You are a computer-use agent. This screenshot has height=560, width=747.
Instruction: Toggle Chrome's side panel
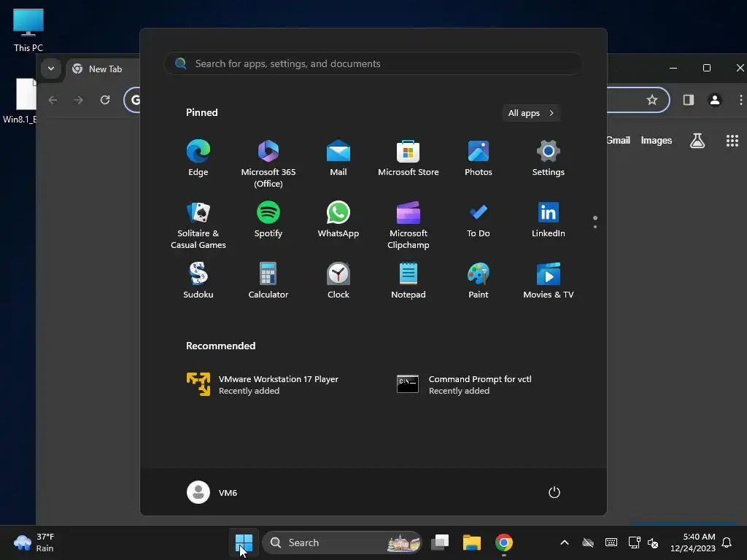click(x=689, y=100)
